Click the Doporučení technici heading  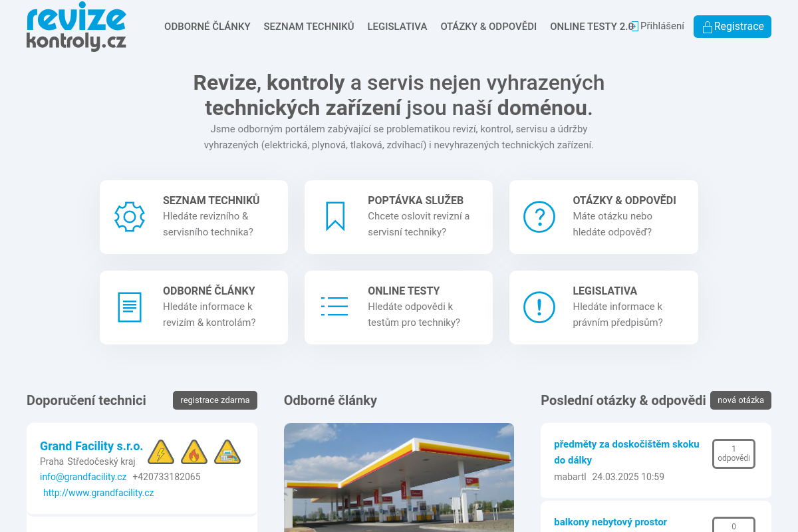tap(86, 400)
